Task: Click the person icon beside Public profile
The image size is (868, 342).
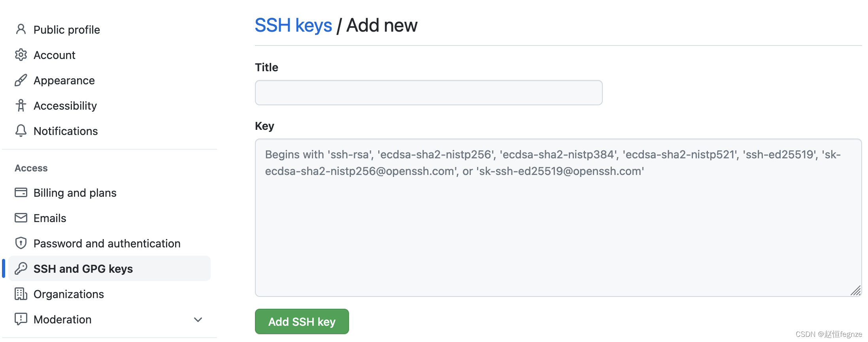Action: tap(21, 29)
